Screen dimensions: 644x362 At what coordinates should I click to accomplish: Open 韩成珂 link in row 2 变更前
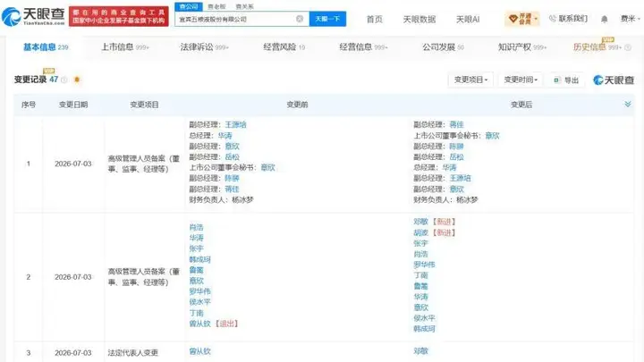click(x=199, y=259)
